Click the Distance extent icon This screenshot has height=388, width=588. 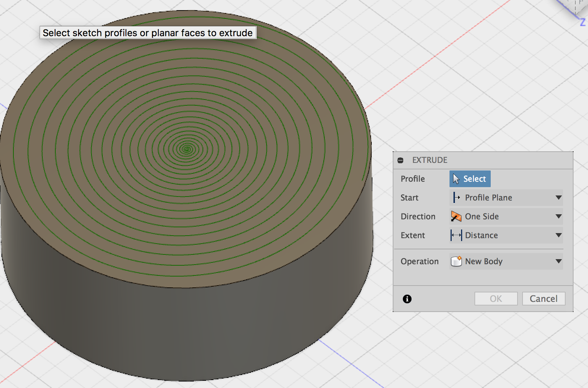(456, 235)
